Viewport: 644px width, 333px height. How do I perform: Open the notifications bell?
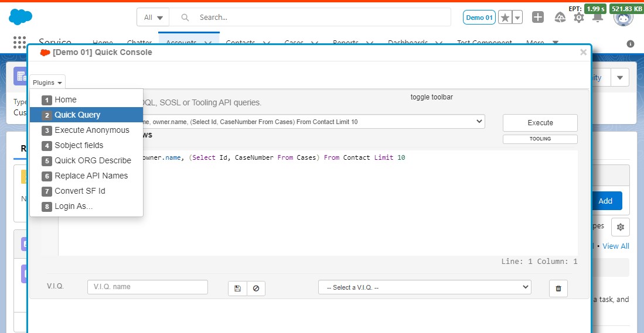click(598, 18)
